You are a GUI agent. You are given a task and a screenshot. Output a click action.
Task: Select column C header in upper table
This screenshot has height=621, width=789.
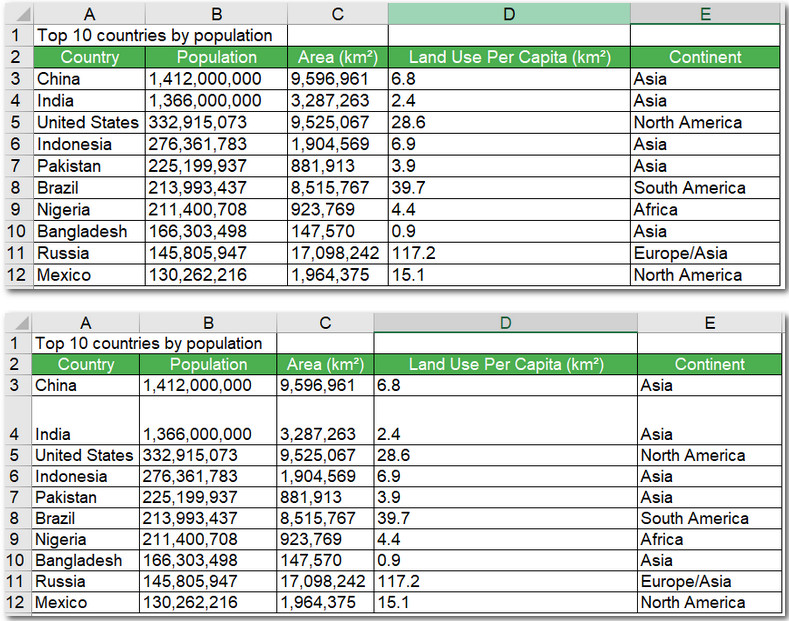[x=338, y=14]
